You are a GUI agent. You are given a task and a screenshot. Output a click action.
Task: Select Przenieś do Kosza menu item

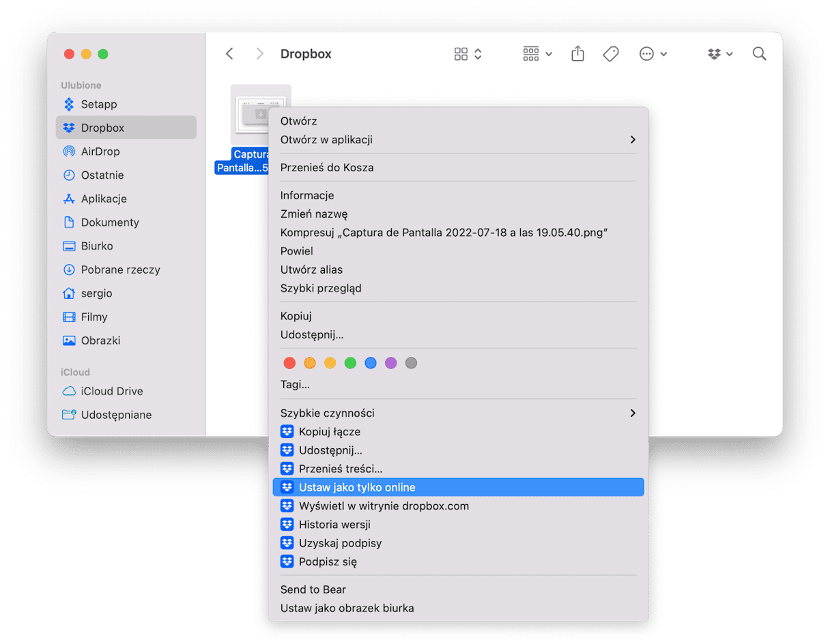click(x=327, y=168)
